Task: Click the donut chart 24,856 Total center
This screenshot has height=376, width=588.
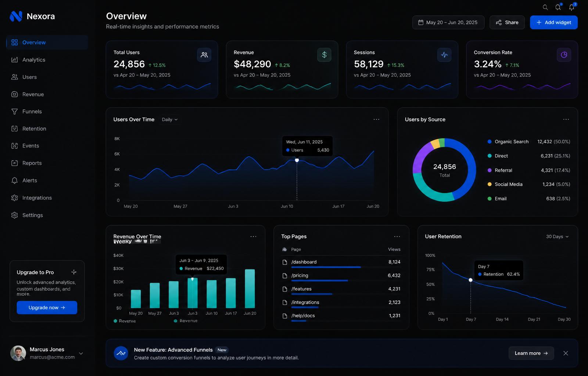Action: click(445, 170)
